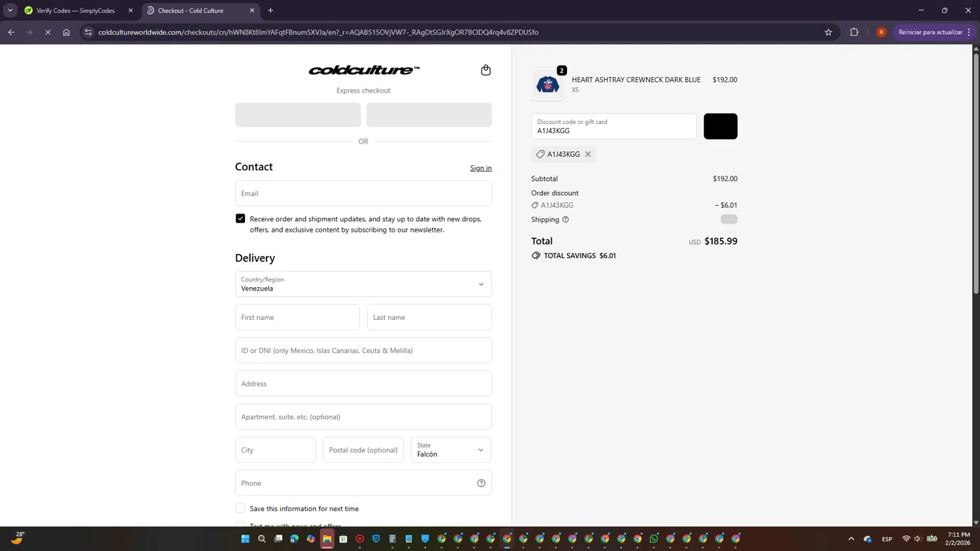Screen dimensions: 980x551
Task: Click the Postal code (optional) field
Action: 363,450
